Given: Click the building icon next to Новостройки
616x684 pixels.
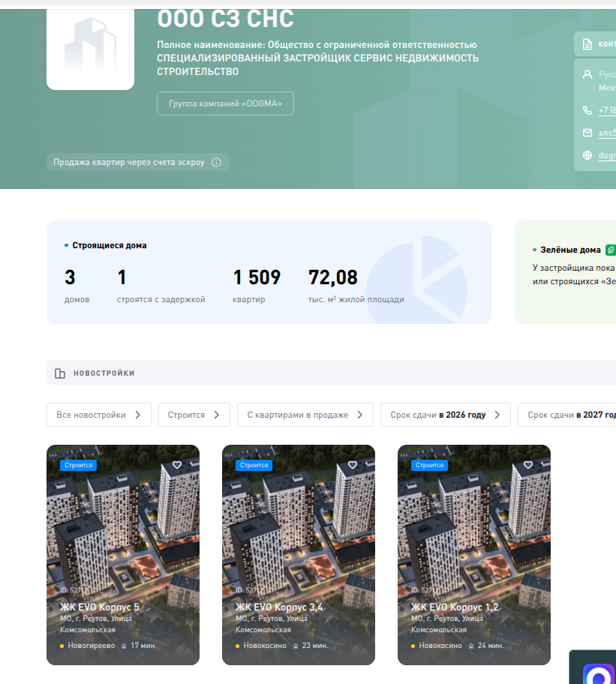Looking at the screenshot, I should (x=60, y=373).
